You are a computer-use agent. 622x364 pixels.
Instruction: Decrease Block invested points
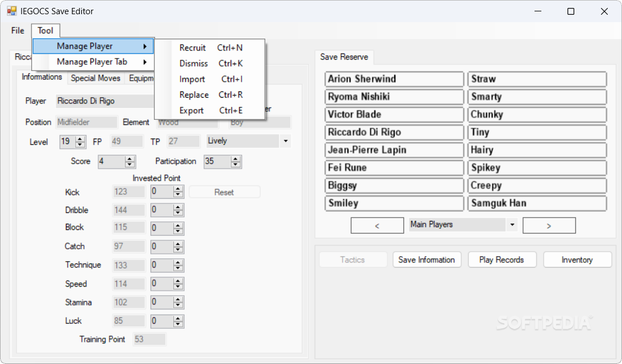[x=178, y=231]
